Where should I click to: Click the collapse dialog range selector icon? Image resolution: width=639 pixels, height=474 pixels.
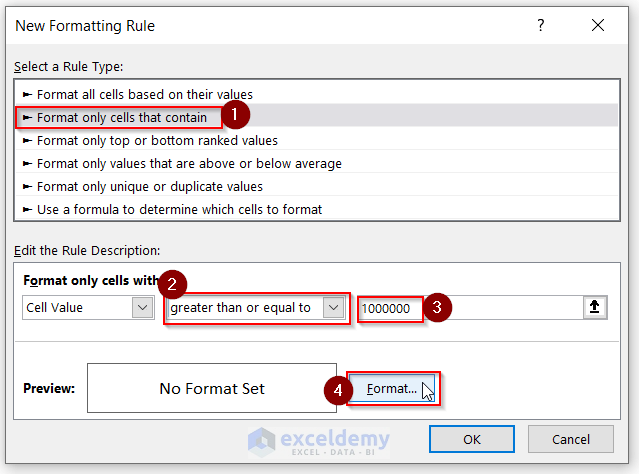[x=595, y=308]
